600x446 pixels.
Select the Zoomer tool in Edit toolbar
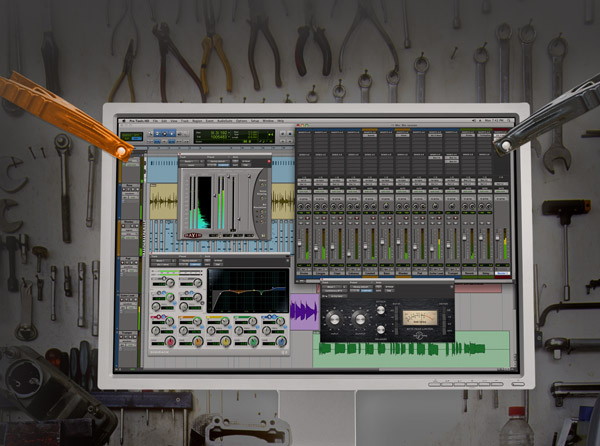pyautogui.click(x=150, y=133)
